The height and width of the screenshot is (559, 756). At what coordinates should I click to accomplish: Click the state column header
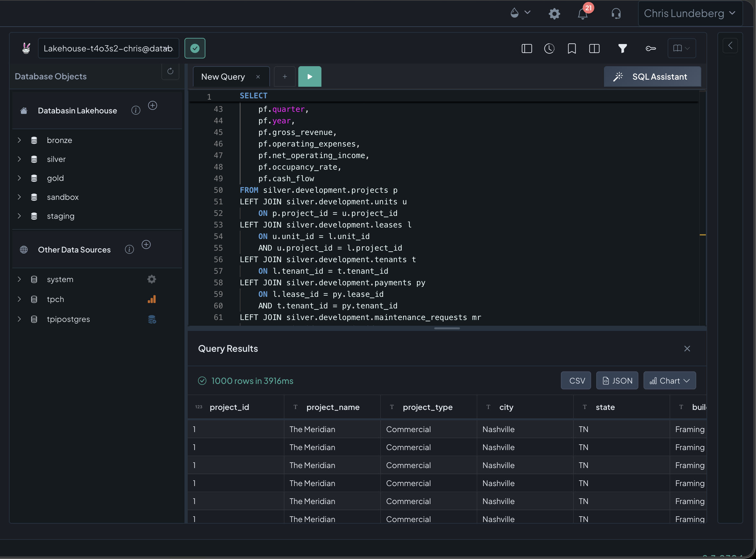622,407
